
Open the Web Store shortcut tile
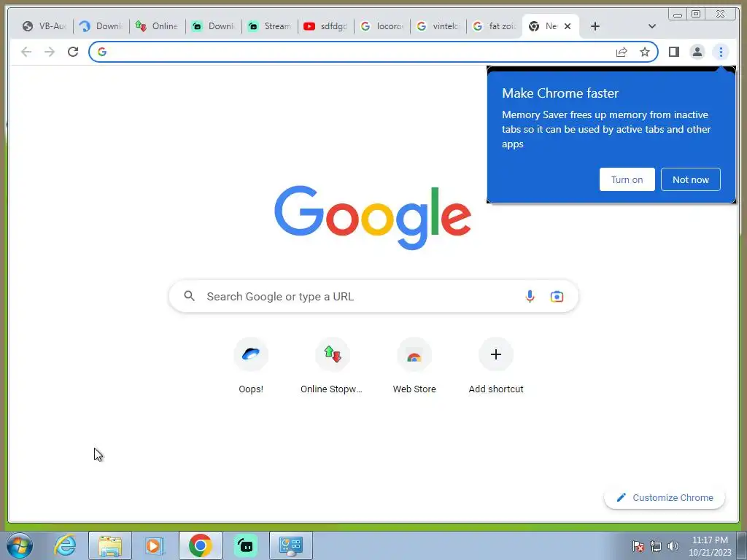point(414,366)
